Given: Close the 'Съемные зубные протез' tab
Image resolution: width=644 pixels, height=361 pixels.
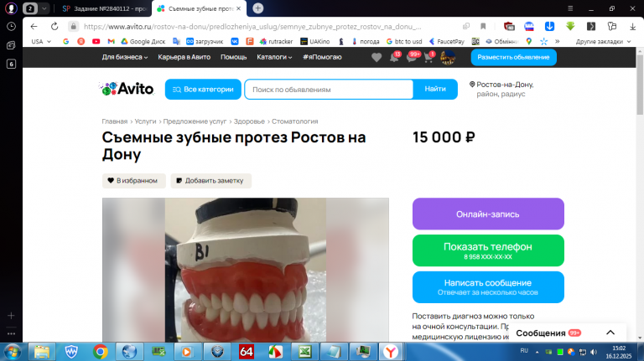Looking at the screenshot, I should click(x=239, y=8).
